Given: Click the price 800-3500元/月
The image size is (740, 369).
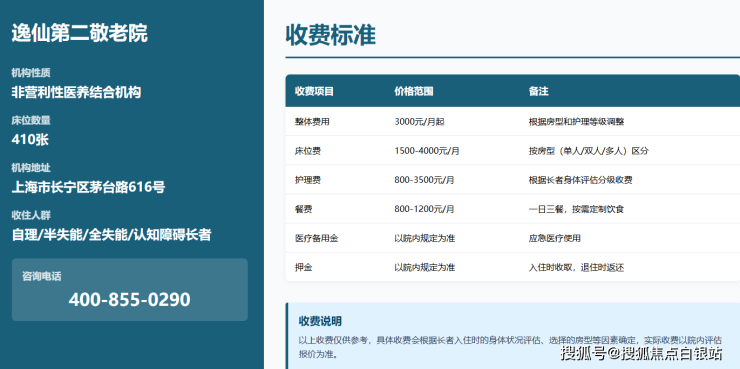Looking at the screenshot, I should click(425, 180).
